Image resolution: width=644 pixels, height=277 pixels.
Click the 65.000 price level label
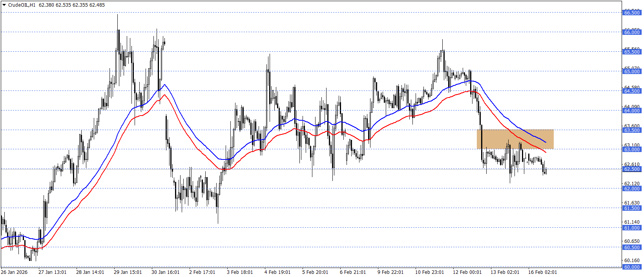pyautogui.click(x=631, y=71)
